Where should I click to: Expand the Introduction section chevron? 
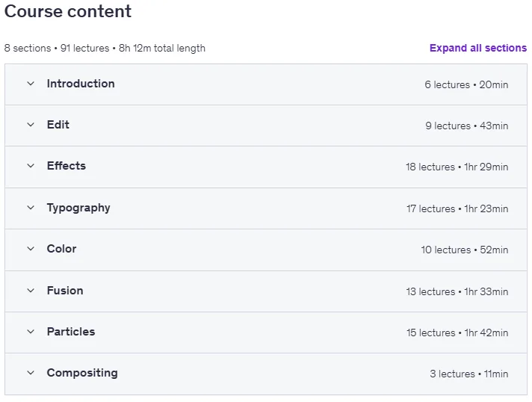point(31,84)
